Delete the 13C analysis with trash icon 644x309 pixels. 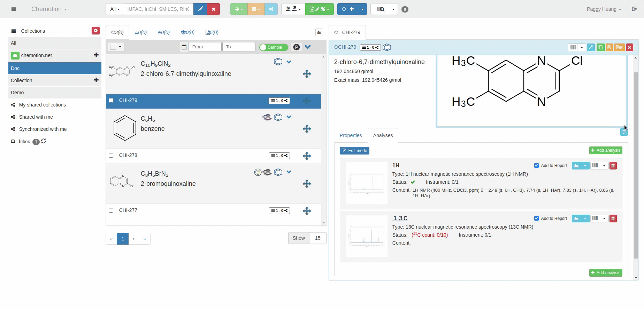613,219
